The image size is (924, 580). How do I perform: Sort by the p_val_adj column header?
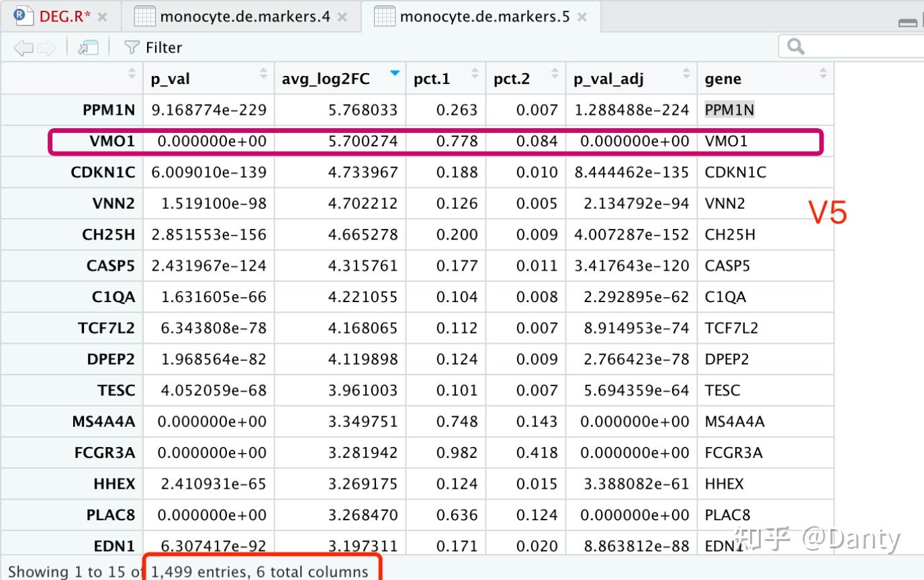coord(631,79)
